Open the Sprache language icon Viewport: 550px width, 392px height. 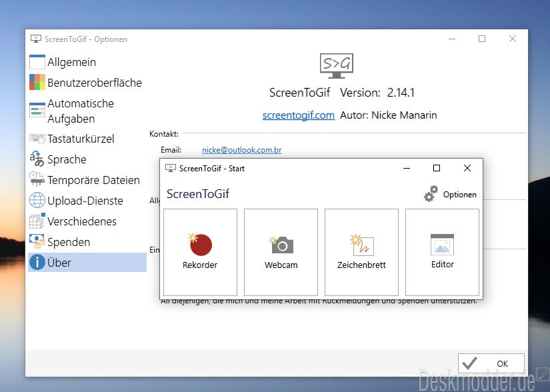click(x=37, y=159)
